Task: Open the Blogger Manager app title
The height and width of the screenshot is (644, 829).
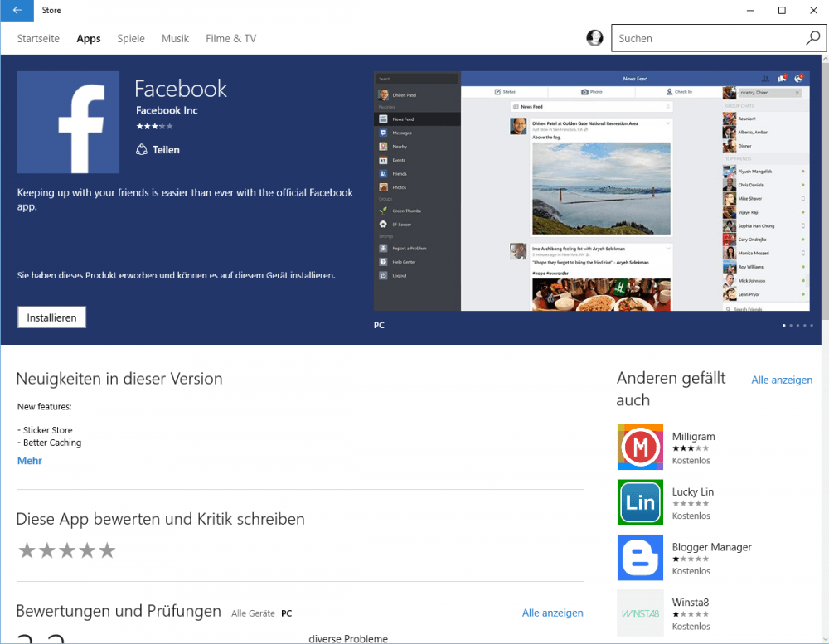Action: point(711,547)
